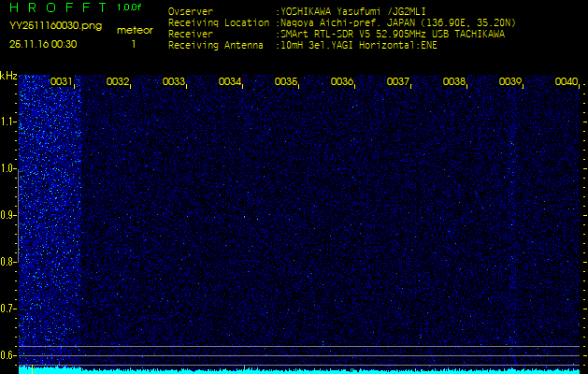The image size is (588, 374).
Task: Click the 0035 time marker
Action: [286, 82]
